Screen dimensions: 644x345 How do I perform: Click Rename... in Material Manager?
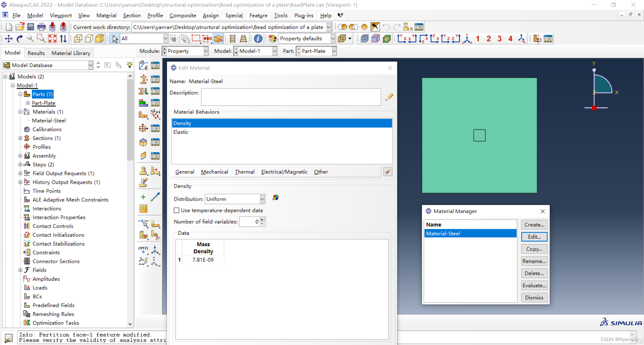(534, 261)
